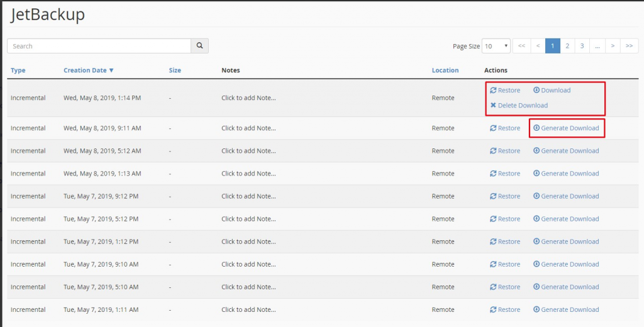Generate Download for May 7 5:10 AM backup
The image size is (644, 327).
(566, 287)
